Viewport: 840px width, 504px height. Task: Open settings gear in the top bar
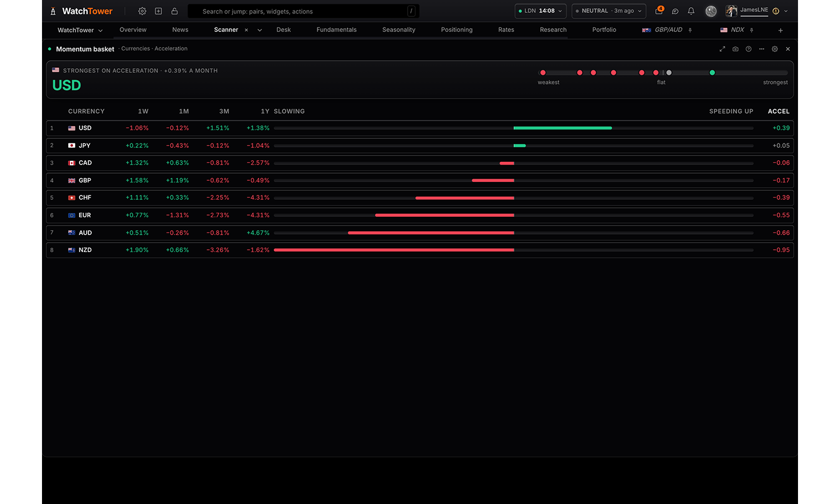pos(142,11)
